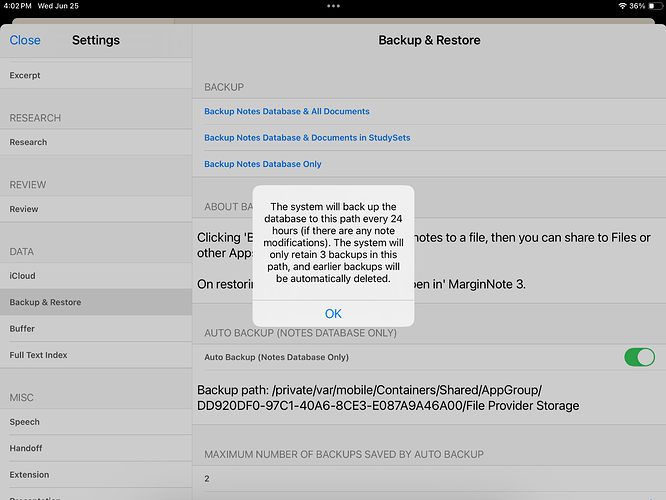Tap the Settings title

click(x=96, y=40)
